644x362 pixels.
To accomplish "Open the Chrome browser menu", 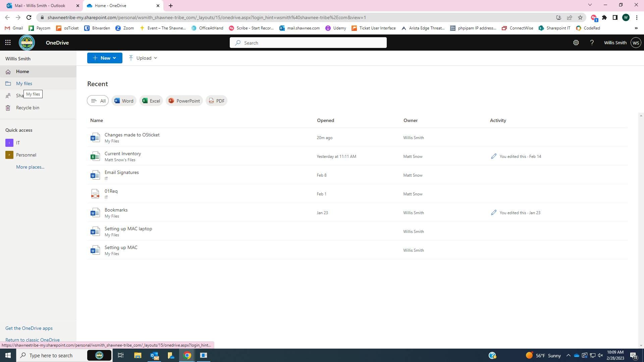I will [x=637, y=17].
